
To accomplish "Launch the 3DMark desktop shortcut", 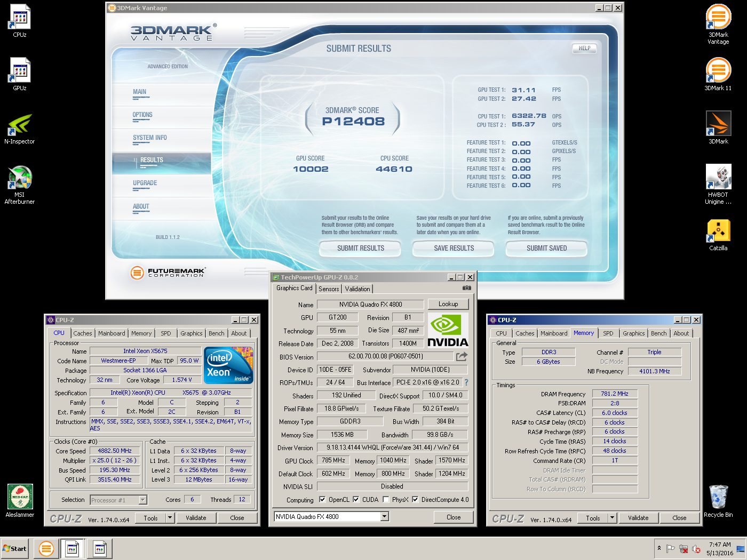I will [x=718, y=127].
